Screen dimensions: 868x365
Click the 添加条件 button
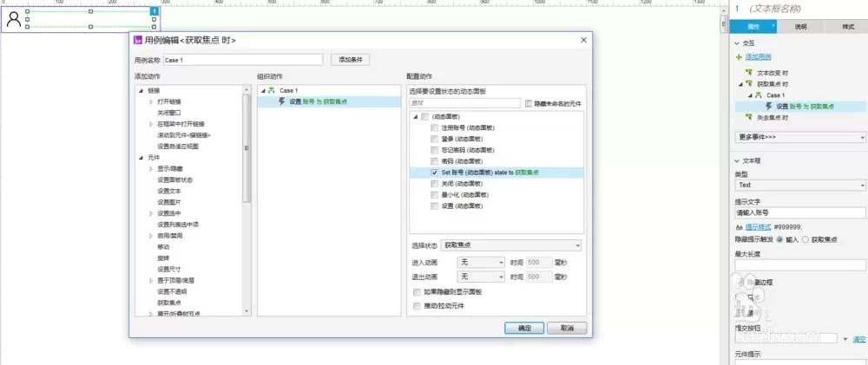[351, 60]
